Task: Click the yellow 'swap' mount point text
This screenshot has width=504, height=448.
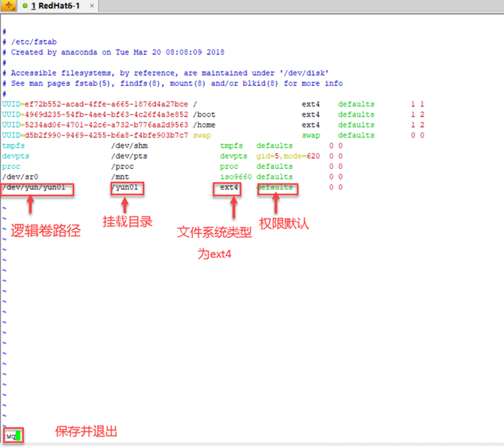Action: 202,135
